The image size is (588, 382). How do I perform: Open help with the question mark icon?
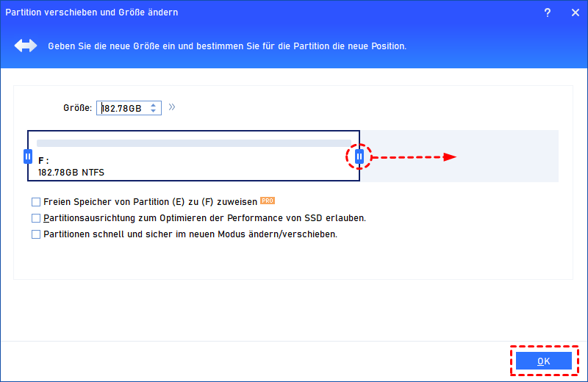tap(547, 12)
